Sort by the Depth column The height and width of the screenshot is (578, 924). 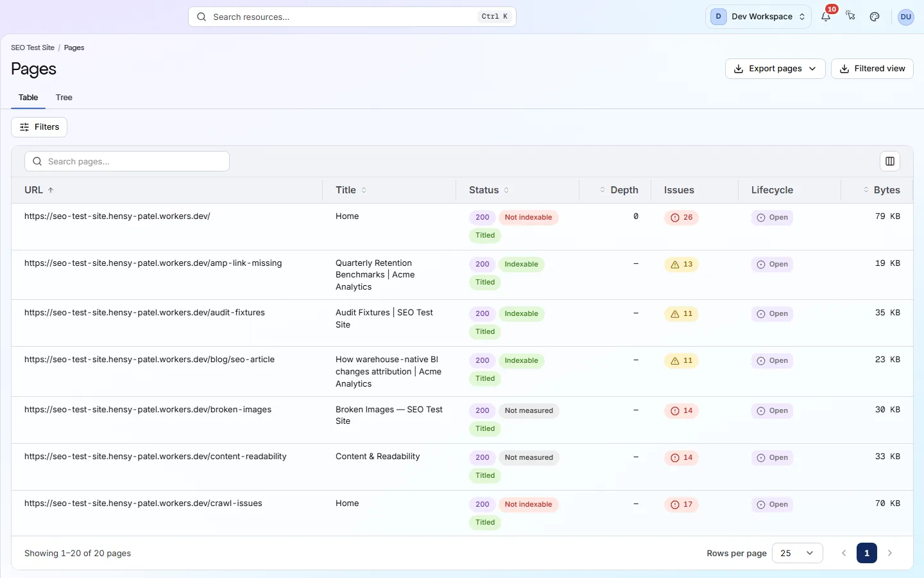tap(619, 190)
